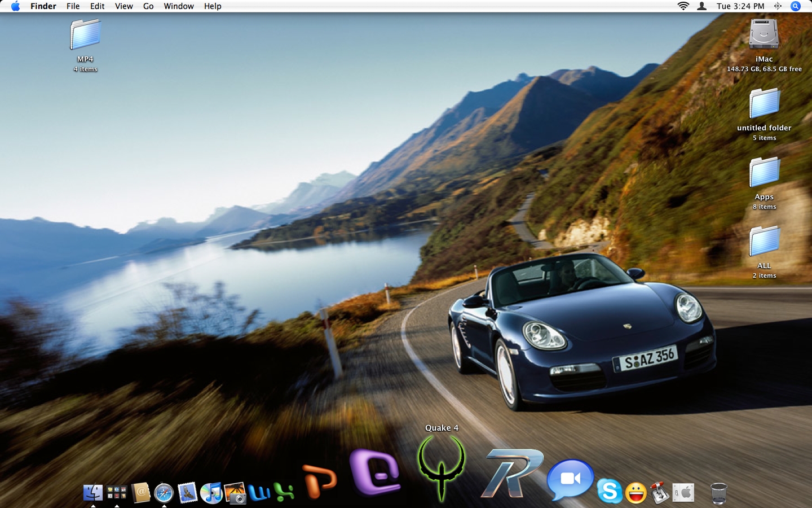Click the Address Book dock icon

[x=140, y=493]
